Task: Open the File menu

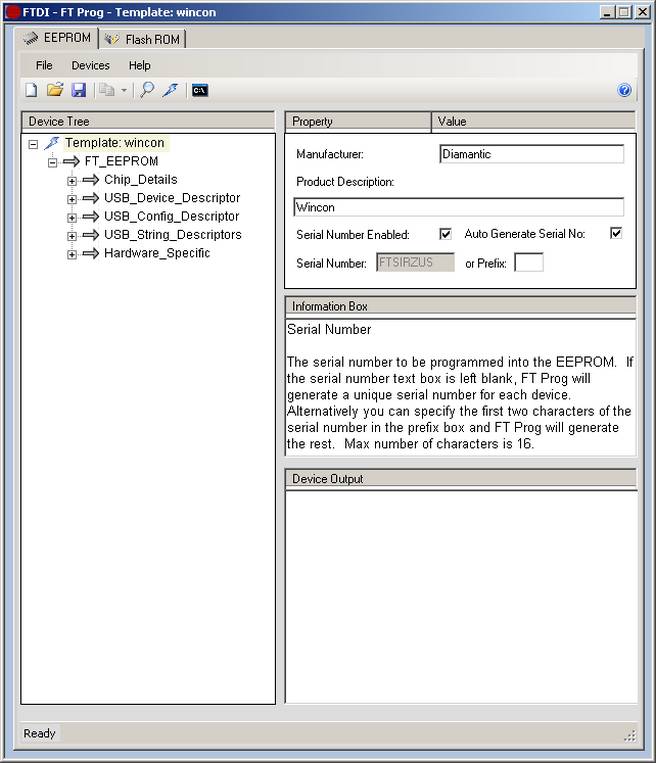Action: click(44, 65)
